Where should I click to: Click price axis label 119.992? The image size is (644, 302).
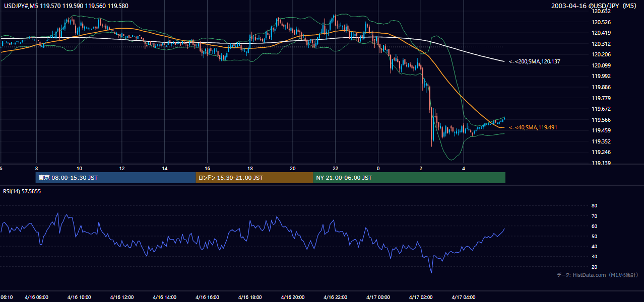(602, 77)
